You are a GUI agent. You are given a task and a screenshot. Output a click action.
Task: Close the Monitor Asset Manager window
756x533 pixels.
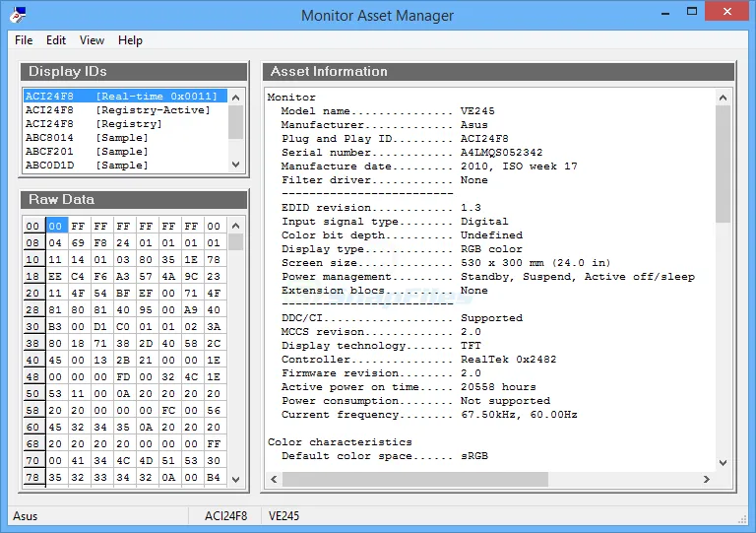pyautogui.click(x=727, y=12)
